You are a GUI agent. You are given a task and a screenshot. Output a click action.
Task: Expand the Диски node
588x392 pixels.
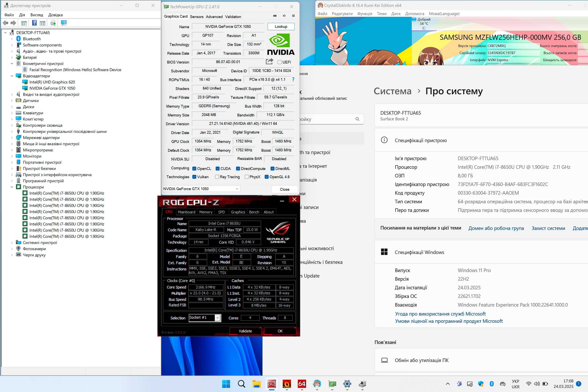pos(12,107)
